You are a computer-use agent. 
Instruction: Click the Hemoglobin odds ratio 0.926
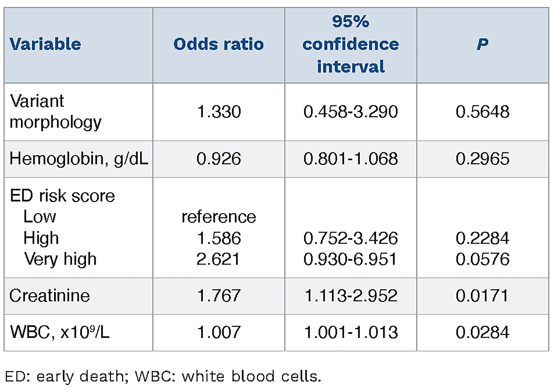click(x=219, y=159)
